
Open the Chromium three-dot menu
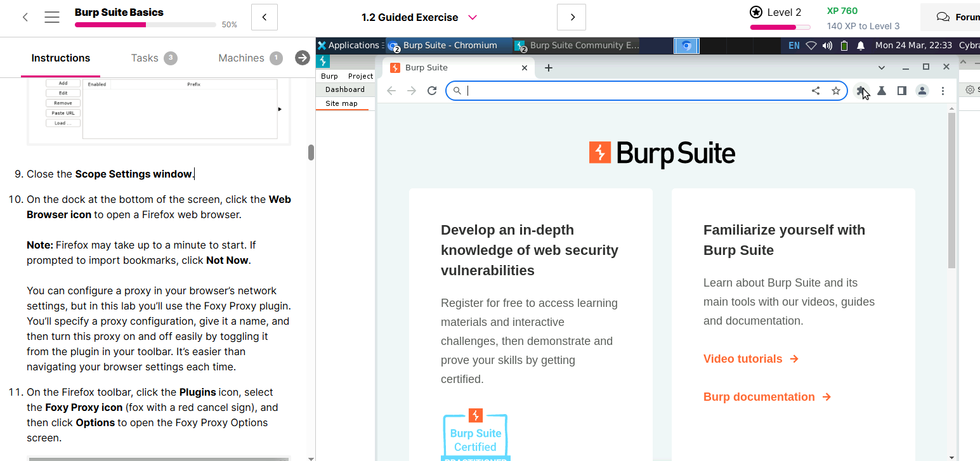[x=943, y=91]
